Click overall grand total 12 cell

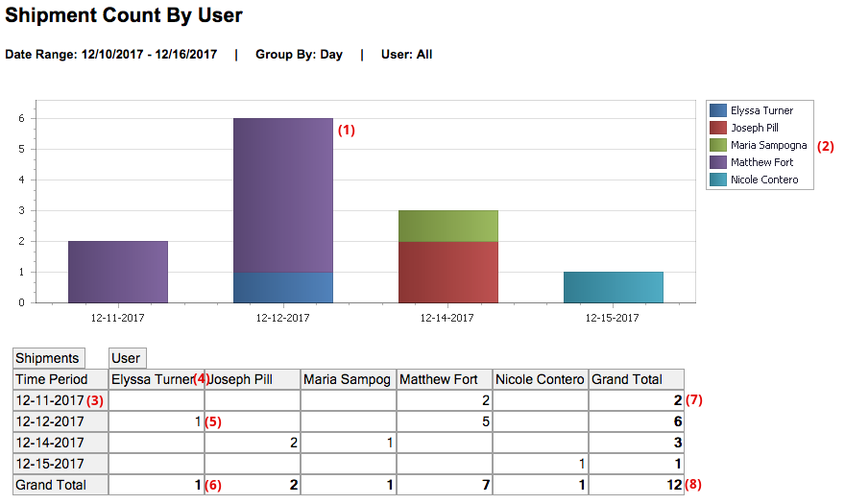point(637,485)
